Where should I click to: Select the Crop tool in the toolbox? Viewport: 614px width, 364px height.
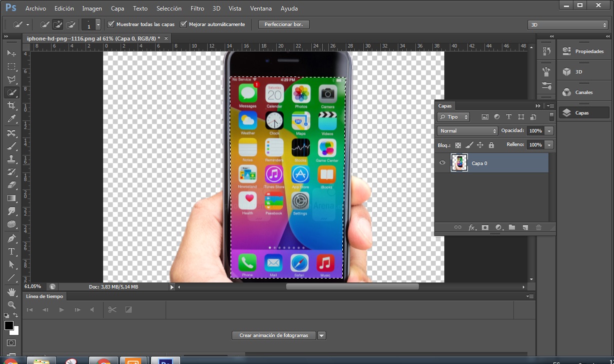pyautogui.click(x=12, y=105)
